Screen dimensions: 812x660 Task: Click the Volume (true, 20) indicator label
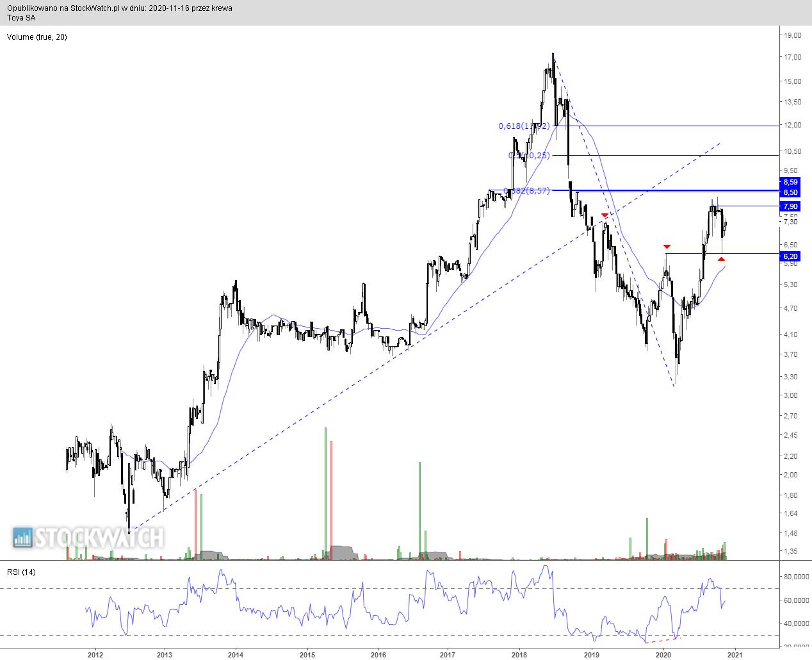pyautogui.click(x=37, y=37)
